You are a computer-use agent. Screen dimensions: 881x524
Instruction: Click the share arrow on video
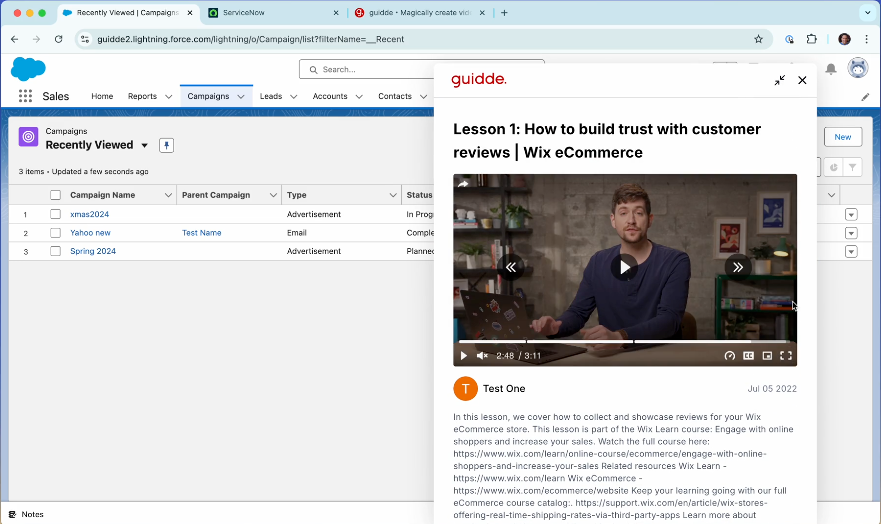click(463, 184)
